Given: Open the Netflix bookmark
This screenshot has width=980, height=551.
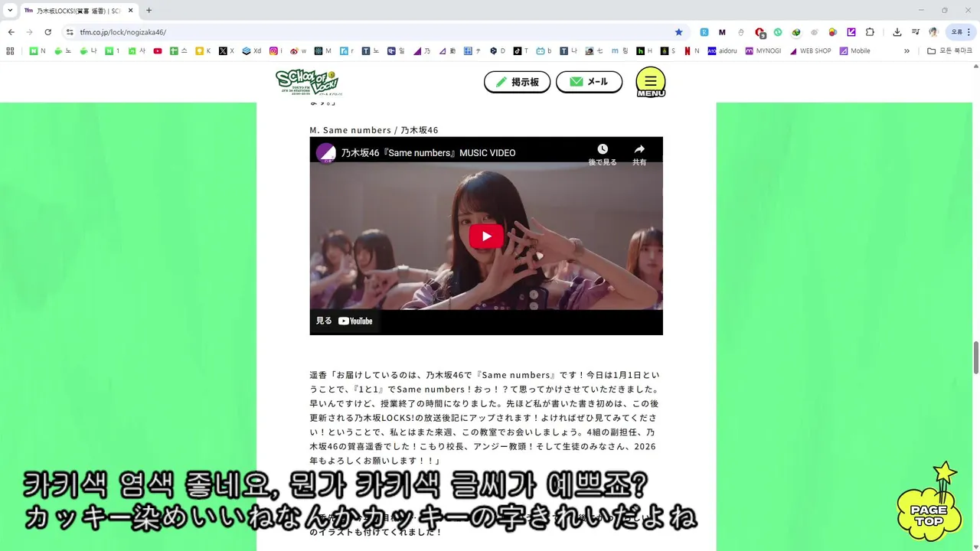Looking at the screenshot, I should coord(691,51).
